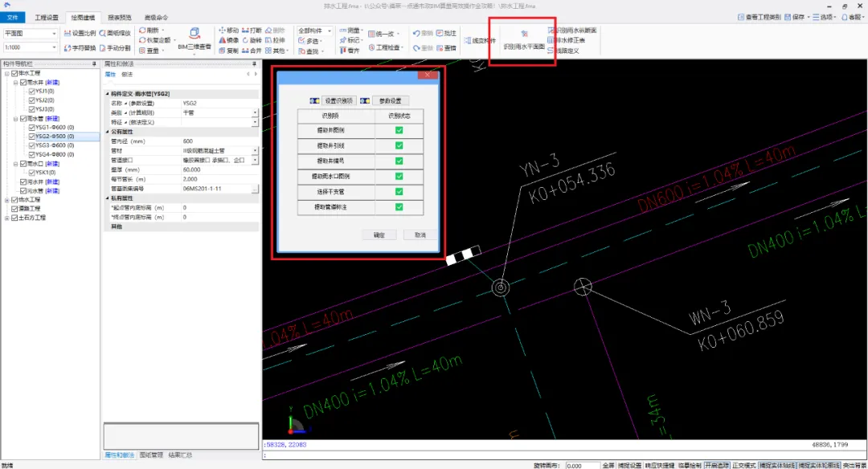Toggle the 提取雨水口图例 checkbox
Screen dimensions: 868x469
[399, 177]
